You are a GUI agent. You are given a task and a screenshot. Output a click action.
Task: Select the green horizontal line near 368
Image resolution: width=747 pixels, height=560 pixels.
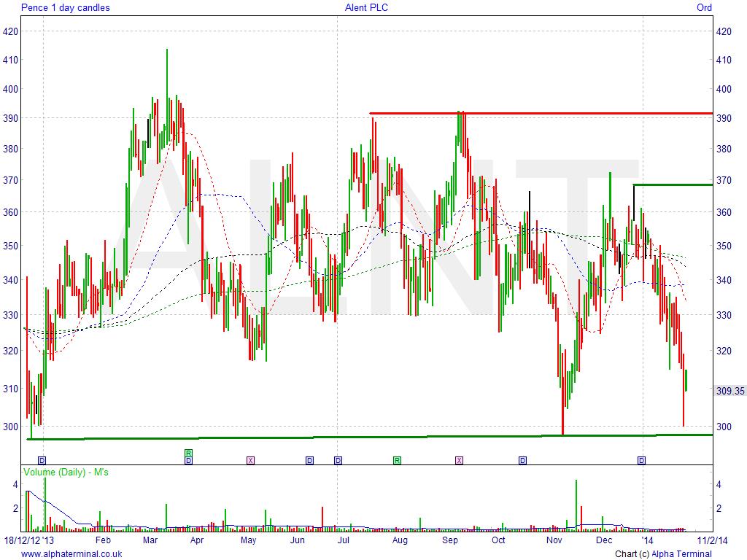click(x=673, y=184)
